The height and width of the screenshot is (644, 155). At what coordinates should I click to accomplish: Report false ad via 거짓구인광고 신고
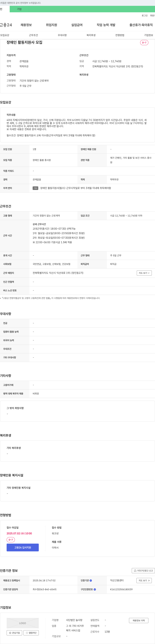[143, 570]
